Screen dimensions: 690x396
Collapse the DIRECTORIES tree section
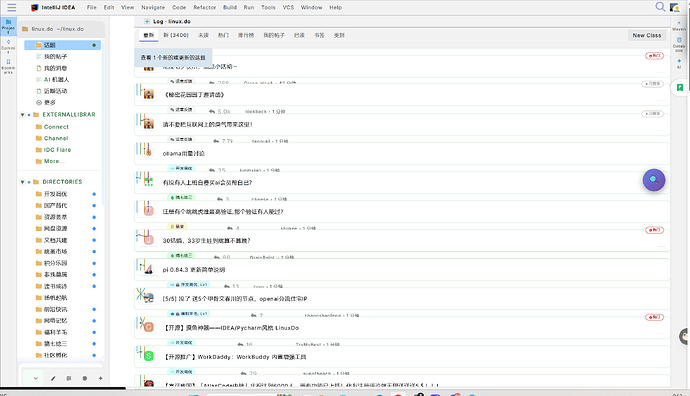click(x=22, y=182)
